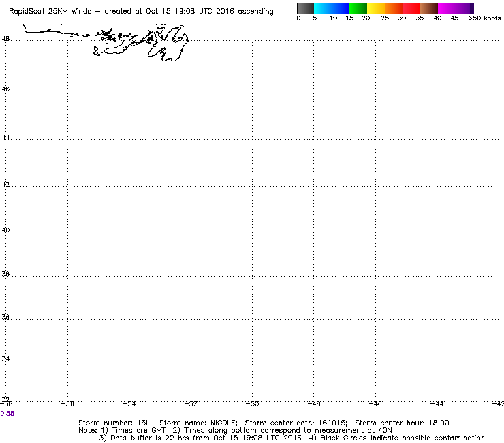The height and width of the screenshot is (443, 504).
Task: Click the 'Data buffer is 22 hrs' note
Action: [200, 438]
